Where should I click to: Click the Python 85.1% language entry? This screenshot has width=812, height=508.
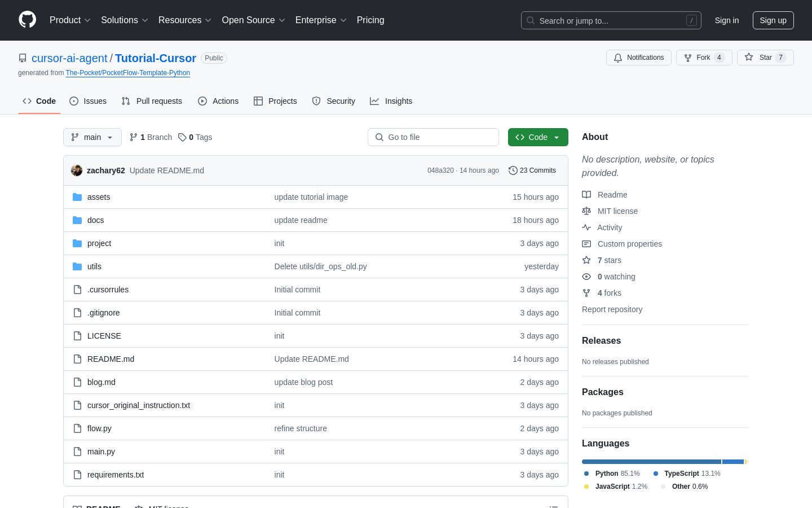[612, 474]
